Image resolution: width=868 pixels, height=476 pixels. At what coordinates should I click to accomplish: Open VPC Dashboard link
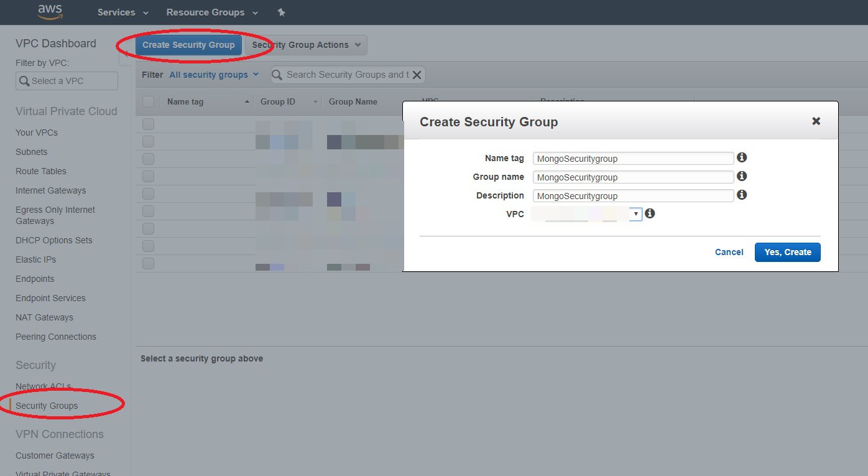[x=56, y=44]
